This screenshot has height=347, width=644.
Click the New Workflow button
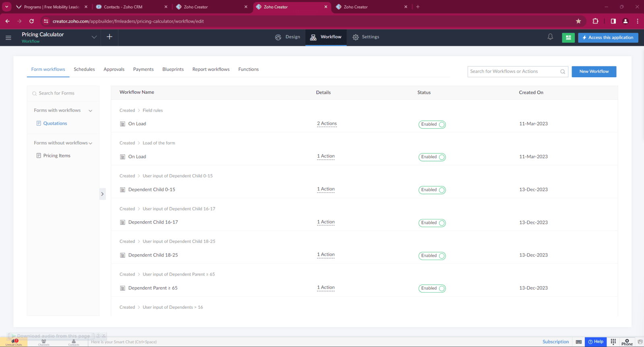594,72
